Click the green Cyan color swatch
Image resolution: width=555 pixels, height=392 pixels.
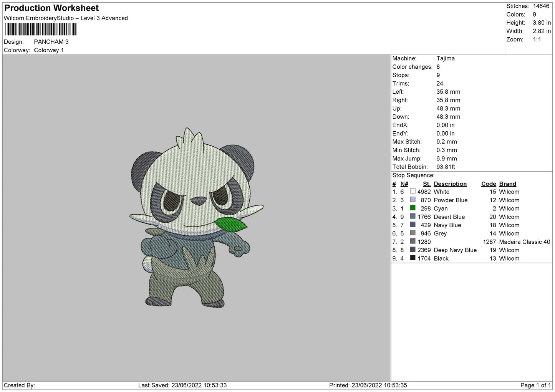coord(413,208)
